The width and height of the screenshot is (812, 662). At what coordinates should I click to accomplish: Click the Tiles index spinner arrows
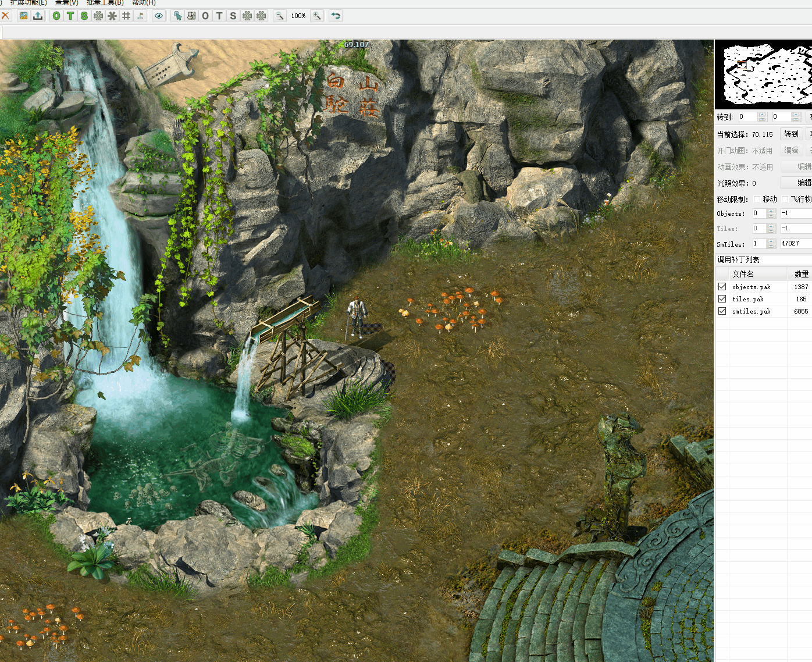771,229
